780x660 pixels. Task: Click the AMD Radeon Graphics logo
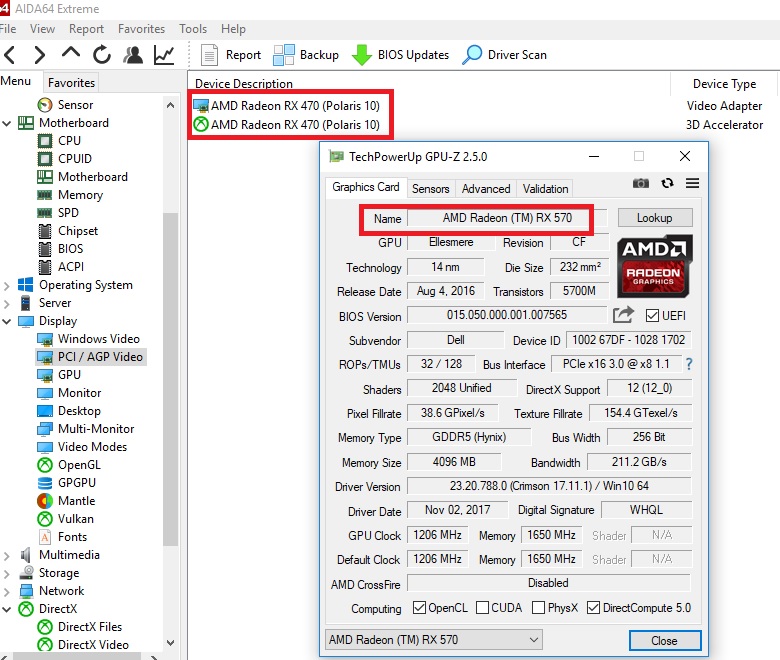coord(655,266)
